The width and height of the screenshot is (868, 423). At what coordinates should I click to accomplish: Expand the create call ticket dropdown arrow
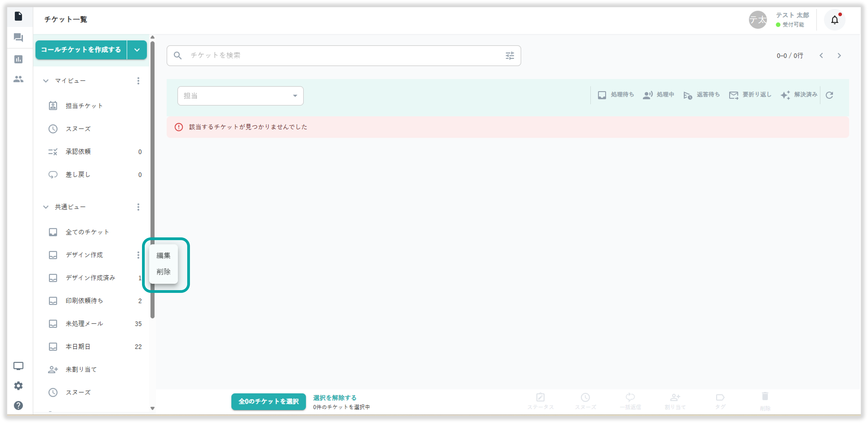pyautogui.click(x=137, y=50)
